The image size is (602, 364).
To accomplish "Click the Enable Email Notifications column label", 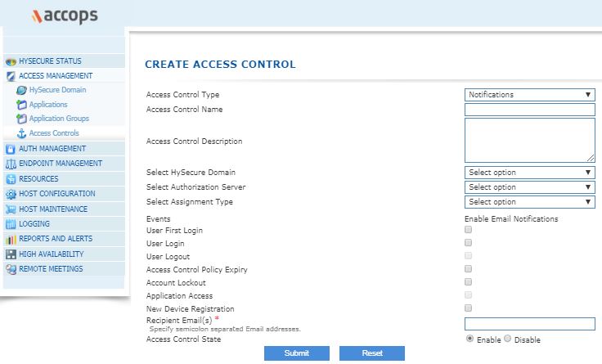I will click(511, 219).
